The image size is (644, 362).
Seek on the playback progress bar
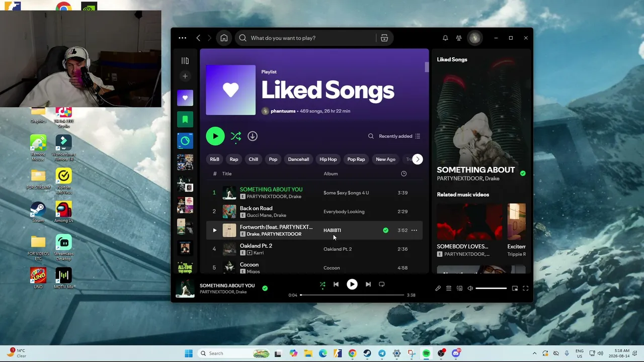[x=352, y=295]
